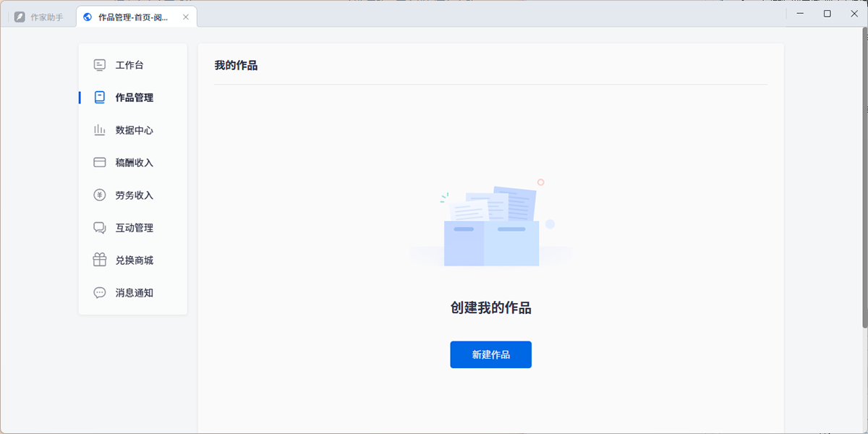Minimize the 作家助手 window
Viewport: 868px width, 434px height.
pos(801,14)
